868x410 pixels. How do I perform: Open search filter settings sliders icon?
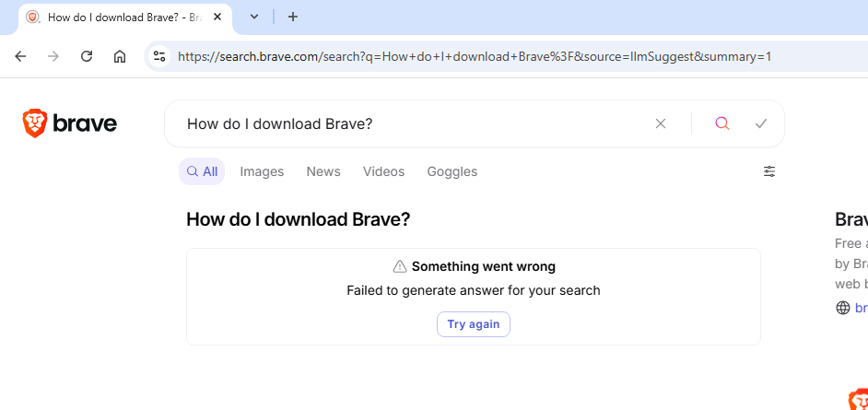pyautogui.click(x=769, y=171)
